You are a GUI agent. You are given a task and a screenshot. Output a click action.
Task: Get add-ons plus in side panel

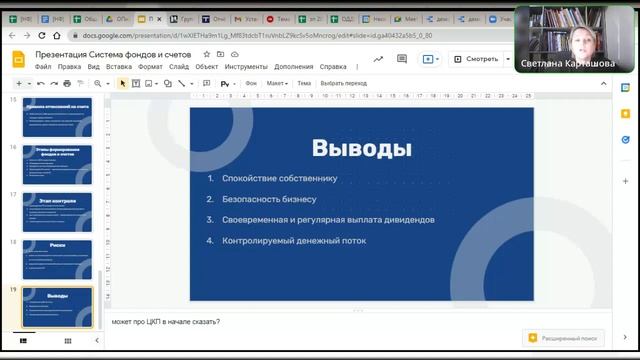point(625,181)
